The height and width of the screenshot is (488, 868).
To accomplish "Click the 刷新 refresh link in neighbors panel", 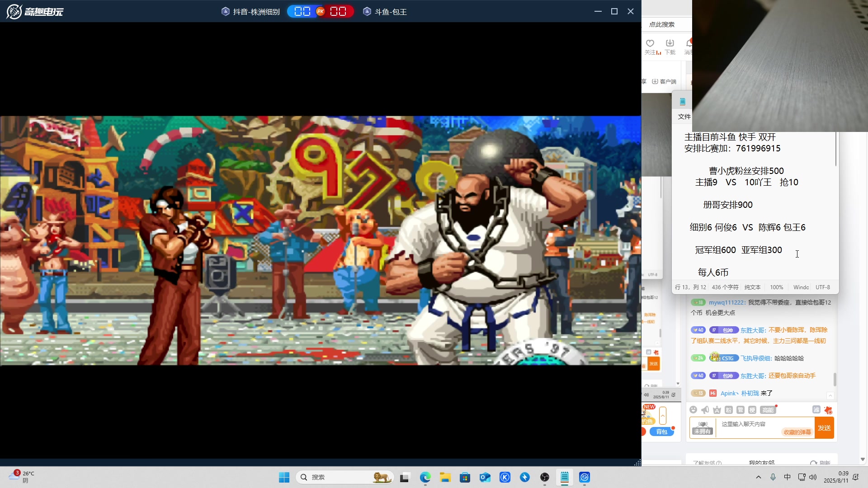I will pyautogui.click(x=821, y=463).
